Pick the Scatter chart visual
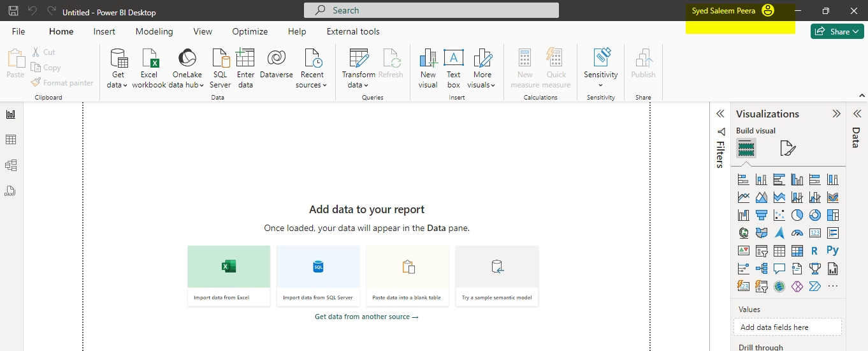 (779, 215)
